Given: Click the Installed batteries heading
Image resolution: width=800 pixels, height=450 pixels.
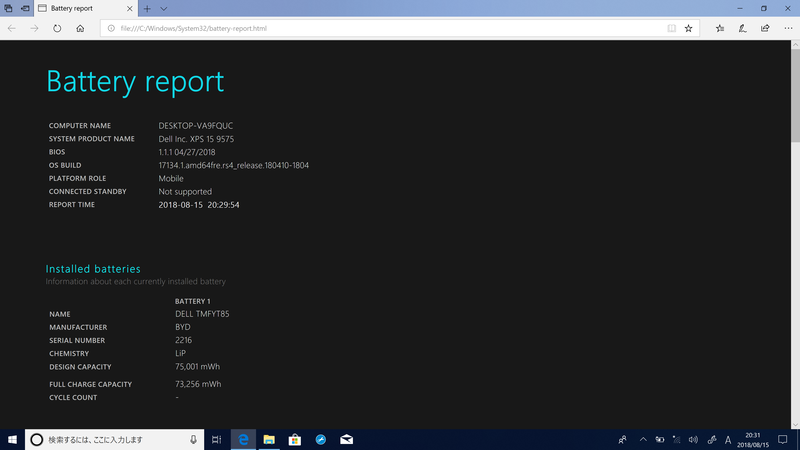Looking at the screenshot, I should 93,269.
